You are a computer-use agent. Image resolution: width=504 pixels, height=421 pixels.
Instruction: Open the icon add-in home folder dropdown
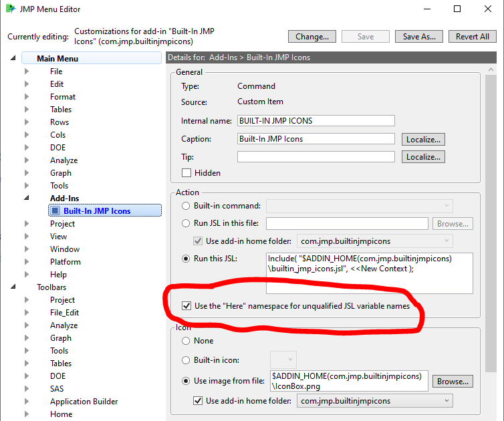click(375, 401)
